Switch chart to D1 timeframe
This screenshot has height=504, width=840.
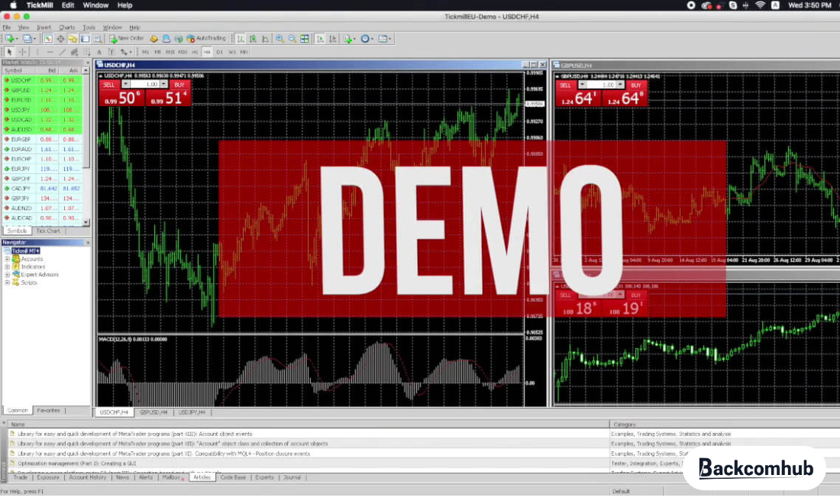pos(220,52)
